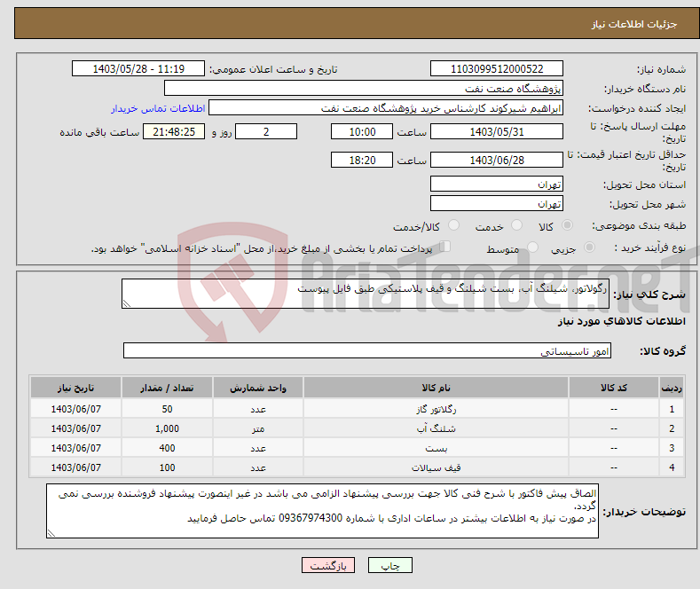The width and height of the screenshot is (700, 589).
Task: Click the price validity time 18:20
Action: tap(362, 160)
